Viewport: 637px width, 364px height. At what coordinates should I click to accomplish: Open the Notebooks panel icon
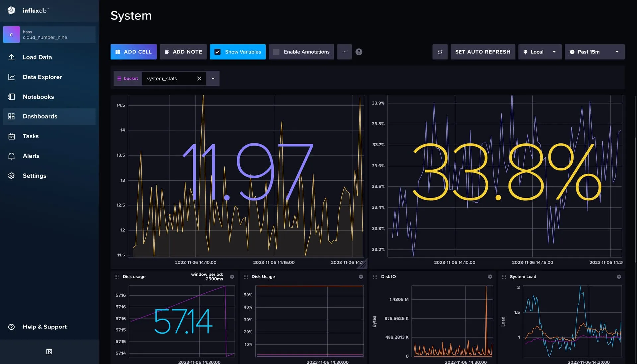(x=11, y=97)
